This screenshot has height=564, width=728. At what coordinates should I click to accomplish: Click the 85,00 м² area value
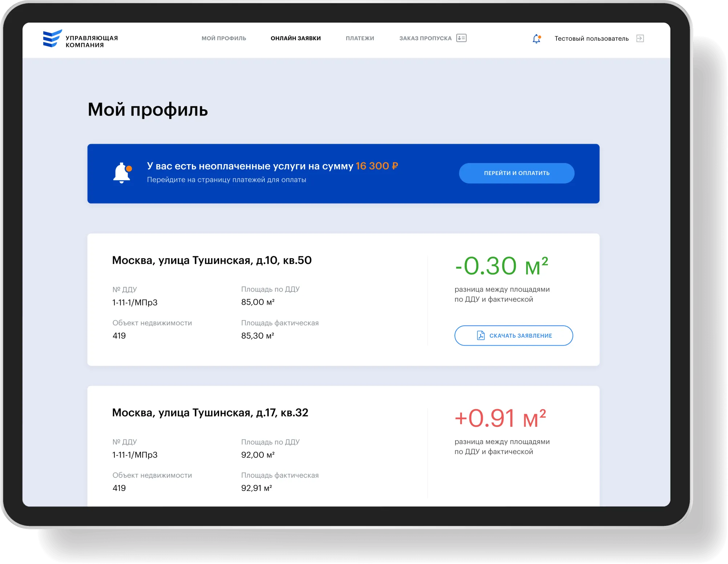pos(258,302)
